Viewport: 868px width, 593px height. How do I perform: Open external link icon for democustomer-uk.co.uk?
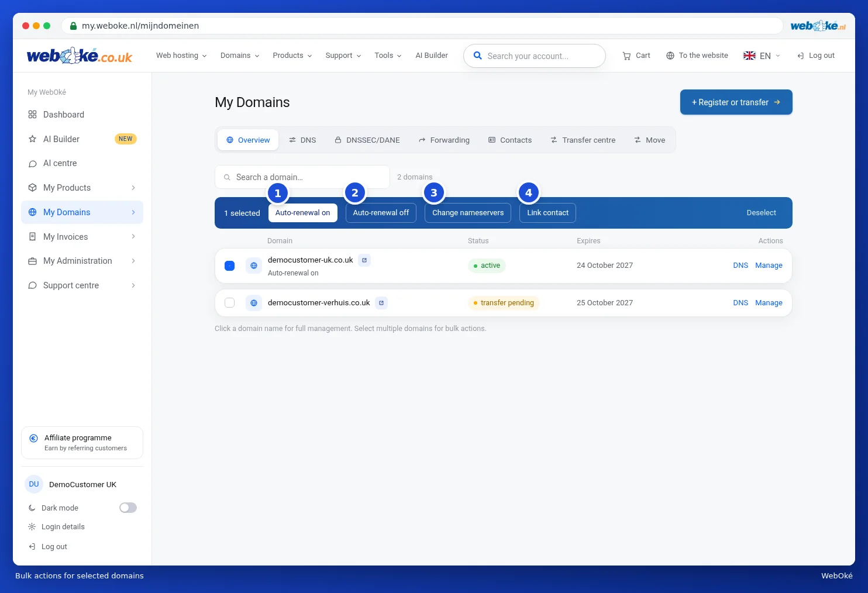pos(364,260)
